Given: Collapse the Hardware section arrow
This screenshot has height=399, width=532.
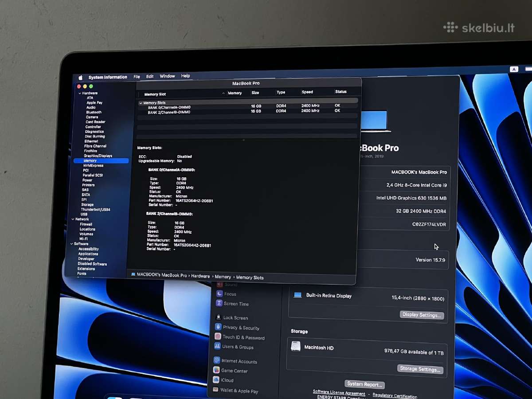Looking at the screenshot, I should click(x=80, y=93).
